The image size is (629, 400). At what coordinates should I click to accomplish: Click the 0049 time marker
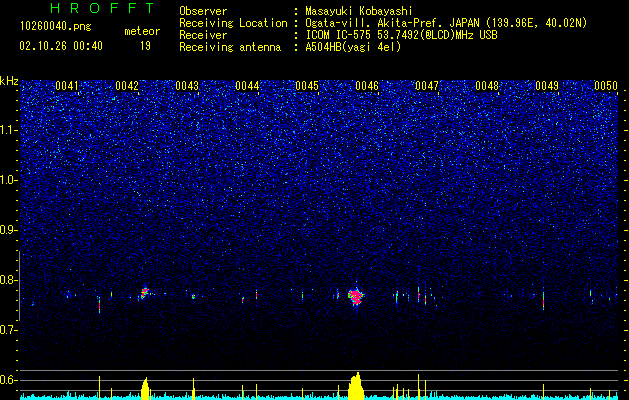(547, 86)
